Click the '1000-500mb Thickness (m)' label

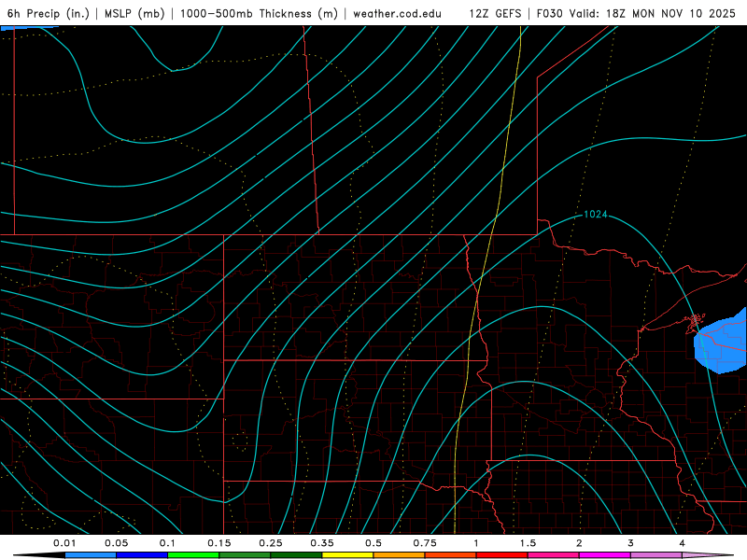[259, 14]
